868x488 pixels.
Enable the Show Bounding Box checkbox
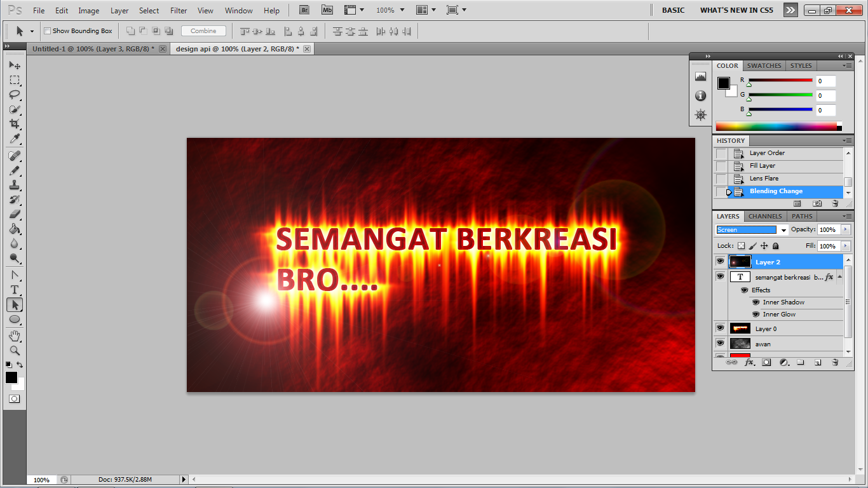(47, 30)
